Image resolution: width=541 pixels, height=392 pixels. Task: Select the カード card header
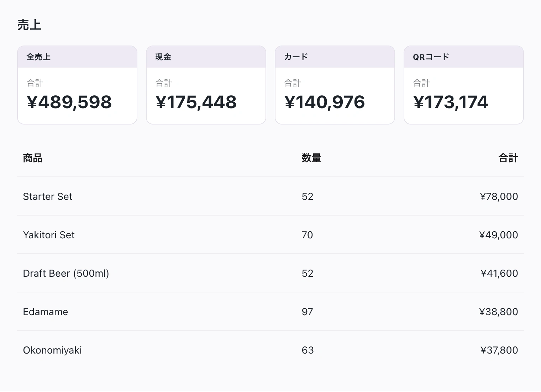click(x=335, y=57)
